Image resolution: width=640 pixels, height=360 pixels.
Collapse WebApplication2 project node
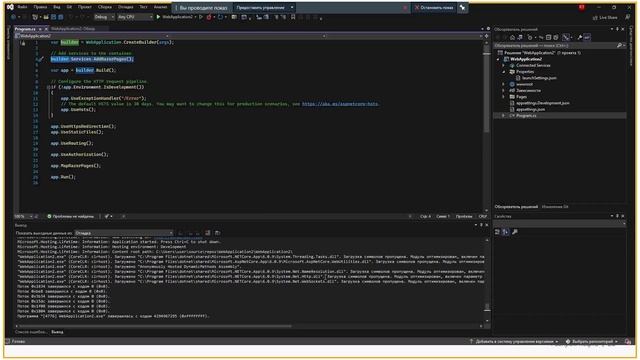coord(498,59)
